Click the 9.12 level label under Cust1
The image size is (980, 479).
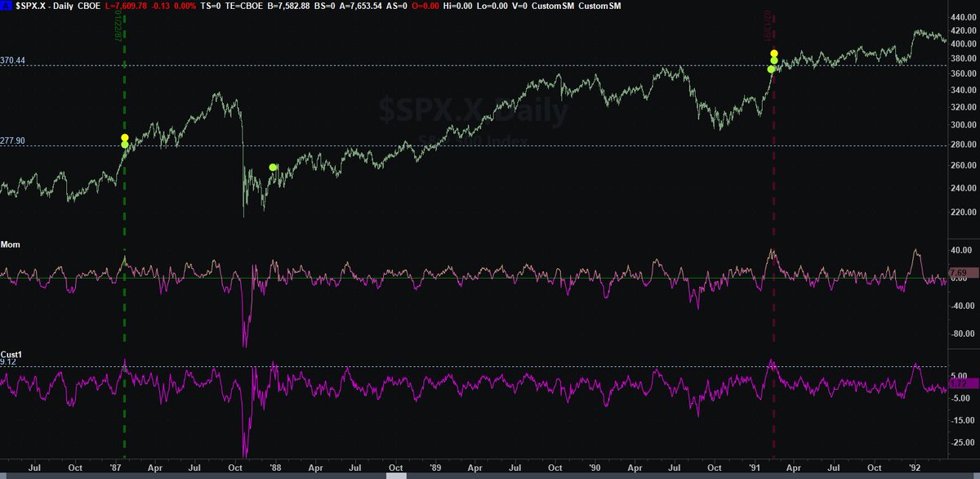8,361
